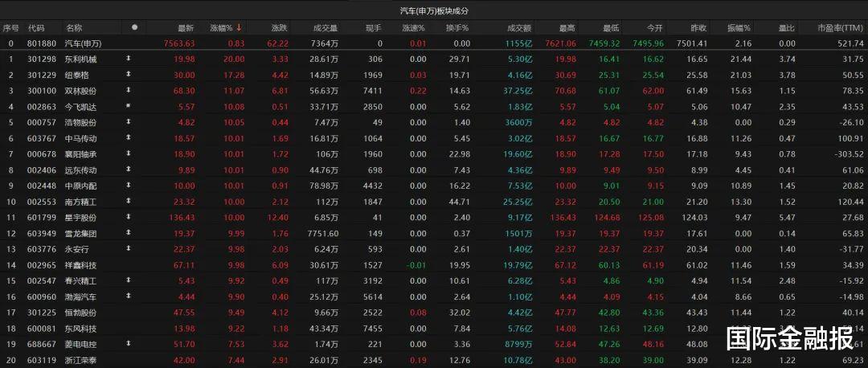Sort by 涨幅% column header
The height and width of the screenshot is (368, 868).
[x=222, y=27]
